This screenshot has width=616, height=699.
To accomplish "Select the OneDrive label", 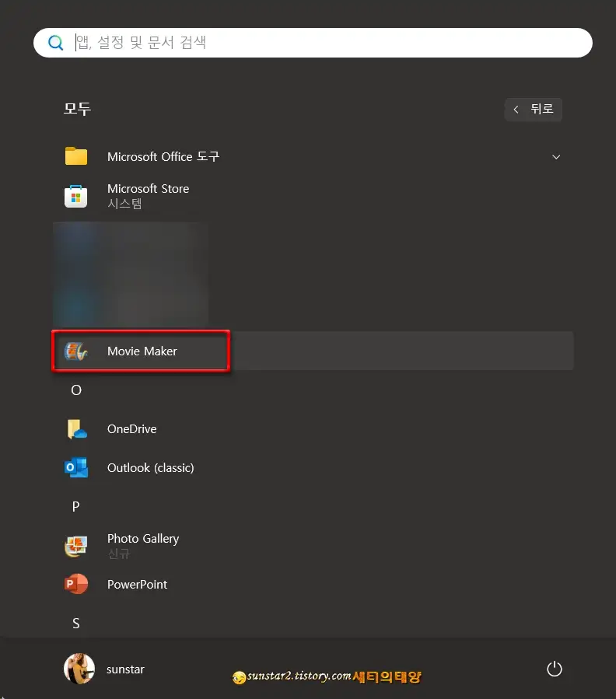I will click(132, 429).
